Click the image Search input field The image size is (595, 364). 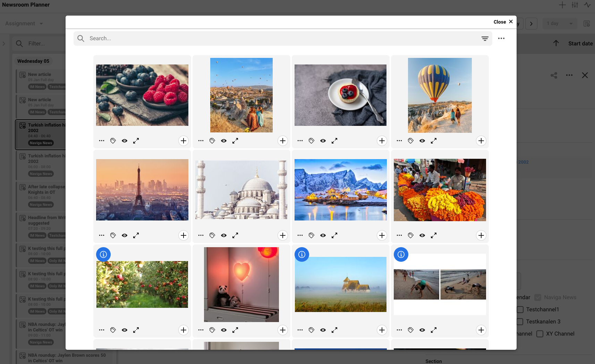(x=278, y=38)
